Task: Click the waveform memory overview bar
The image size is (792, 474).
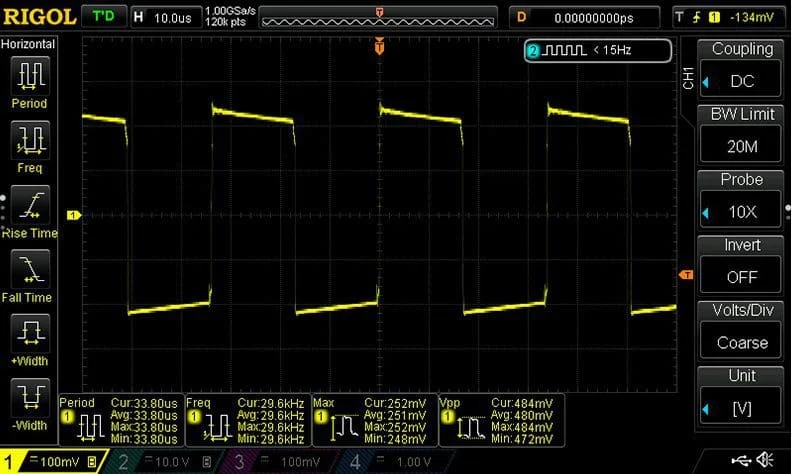Action: 378,18
